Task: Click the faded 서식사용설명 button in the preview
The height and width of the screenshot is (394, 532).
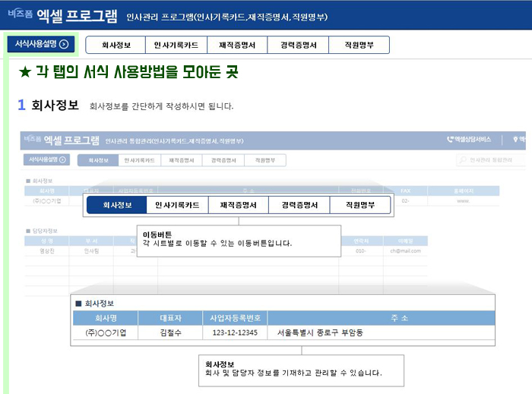Action: [46, 159]
